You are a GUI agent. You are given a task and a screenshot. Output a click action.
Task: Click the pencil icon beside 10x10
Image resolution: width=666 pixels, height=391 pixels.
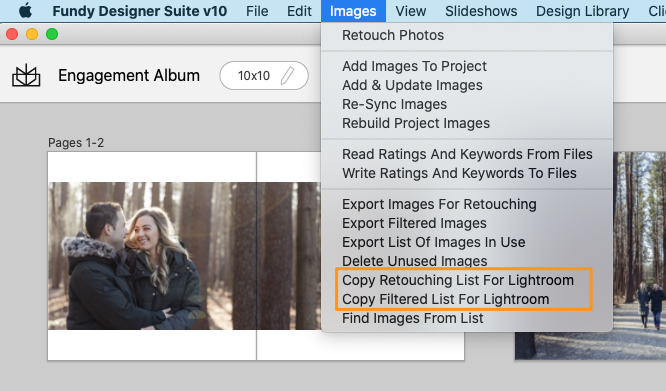coord(288,76)
